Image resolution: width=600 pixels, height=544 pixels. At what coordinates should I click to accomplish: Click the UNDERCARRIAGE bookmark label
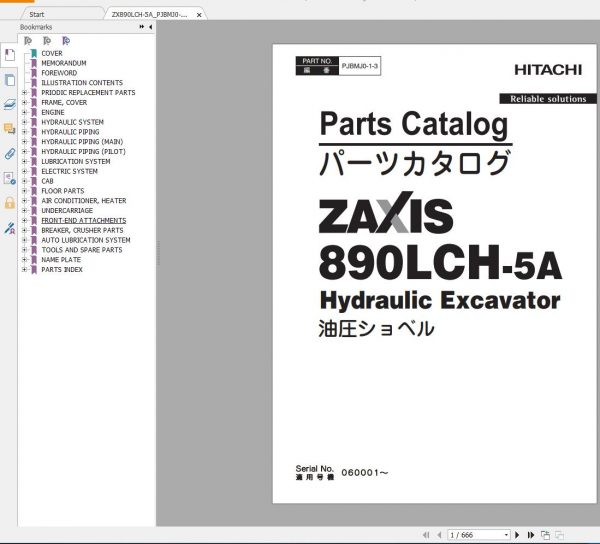click(x=67, y=210)
